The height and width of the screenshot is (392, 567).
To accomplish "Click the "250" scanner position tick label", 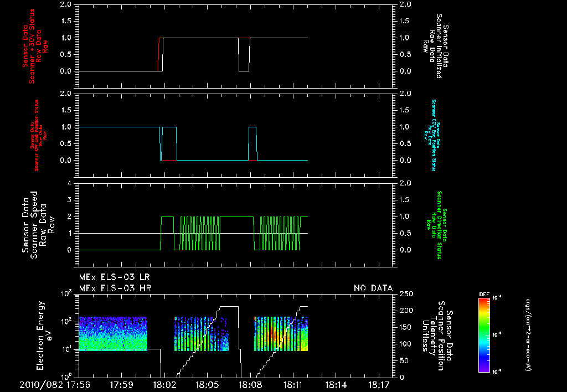I will click(406, 294).
